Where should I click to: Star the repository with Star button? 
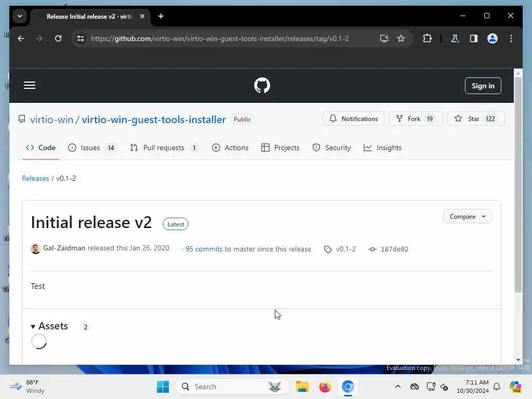[476, 119]
